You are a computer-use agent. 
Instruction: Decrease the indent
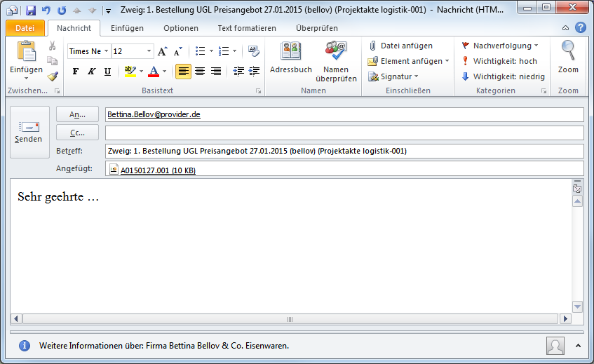coord(238,72)
